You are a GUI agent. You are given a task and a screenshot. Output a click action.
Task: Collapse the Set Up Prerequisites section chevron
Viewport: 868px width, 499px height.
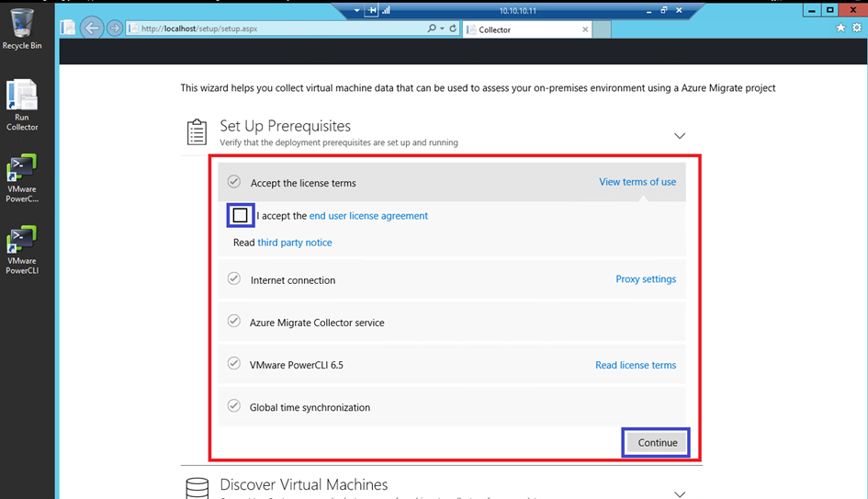point(680,136)
